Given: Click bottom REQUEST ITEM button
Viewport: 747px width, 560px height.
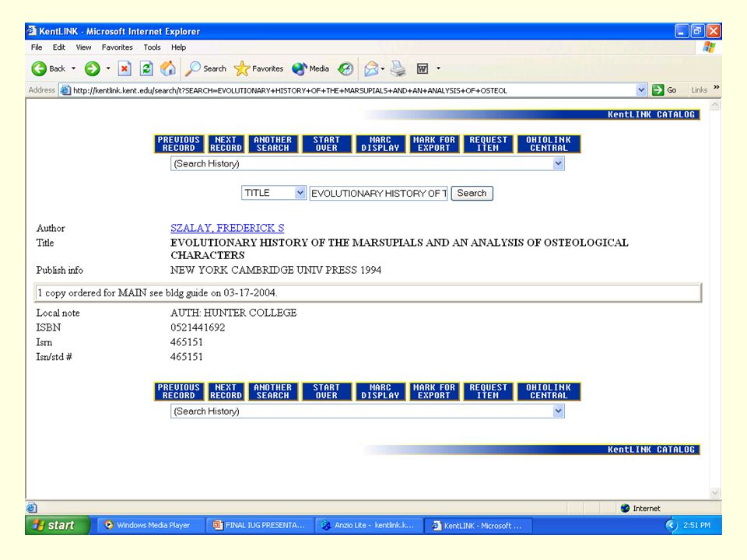Looking at the screenshot, I should (488, 391).
